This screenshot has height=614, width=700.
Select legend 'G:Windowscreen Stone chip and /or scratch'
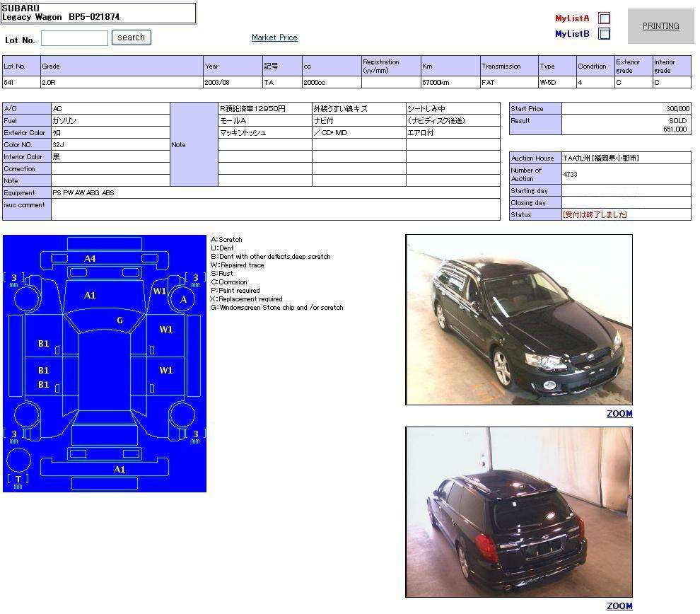[x=276, y=308]
